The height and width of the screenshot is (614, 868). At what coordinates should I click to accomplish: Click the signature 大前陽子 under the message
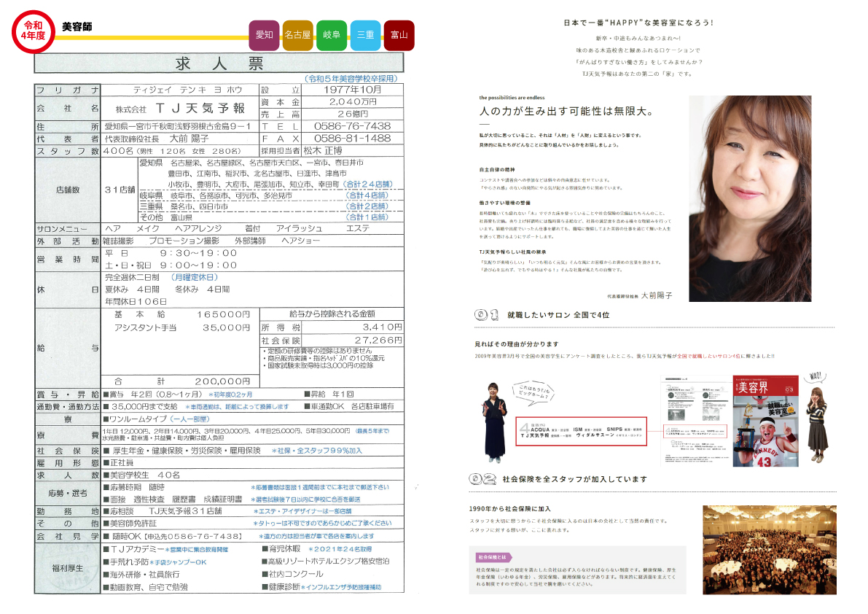pyautogui.click(x=657, y=295)
